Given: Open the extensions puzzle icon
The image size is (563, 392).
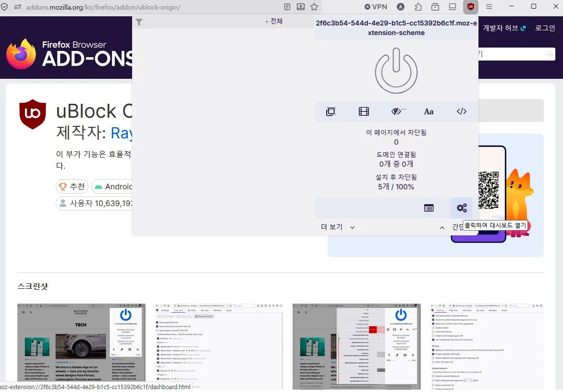Looking at the screenshot, I should [x=418, y=6].
